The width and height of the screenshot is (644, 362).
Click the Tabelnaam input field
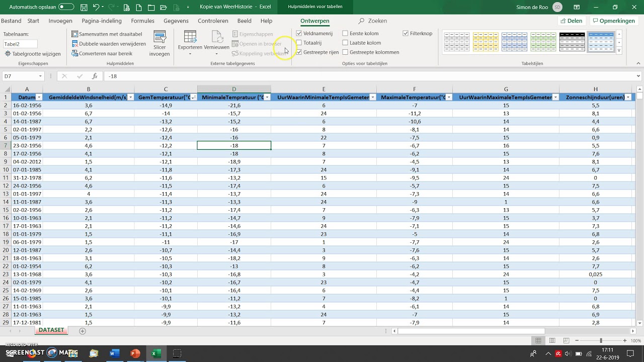[x=20, y=44]
